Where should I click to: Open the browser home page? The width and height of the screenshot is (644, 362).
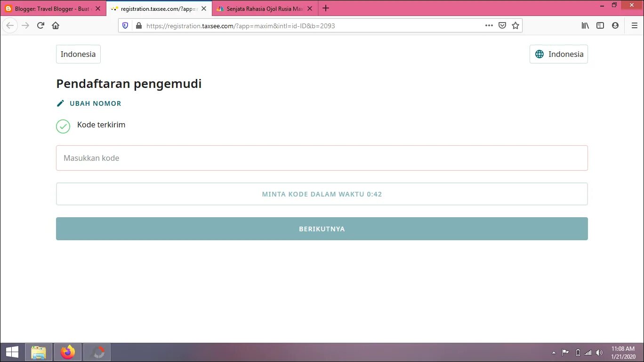(56, 25)
